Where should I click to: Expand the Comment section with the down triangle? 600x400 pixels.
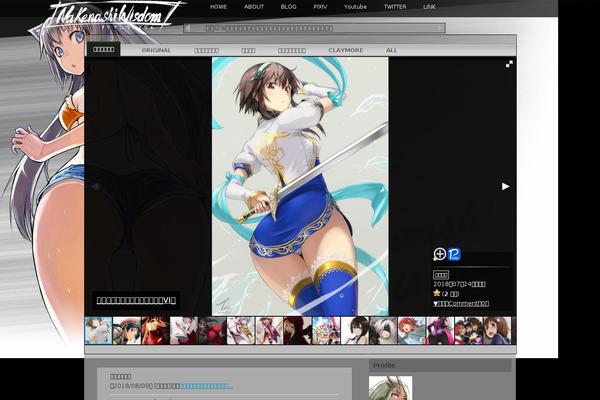(x=461, y=304)
